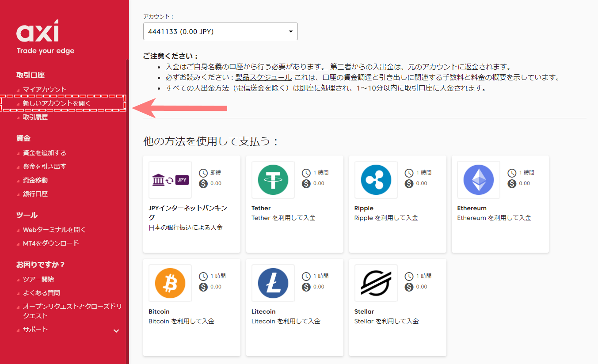Image resolution: width=598 pixels, height=364 pixels.
Task: Click the clock icon on Bitcoin card
Action: (x=203, y=277)
